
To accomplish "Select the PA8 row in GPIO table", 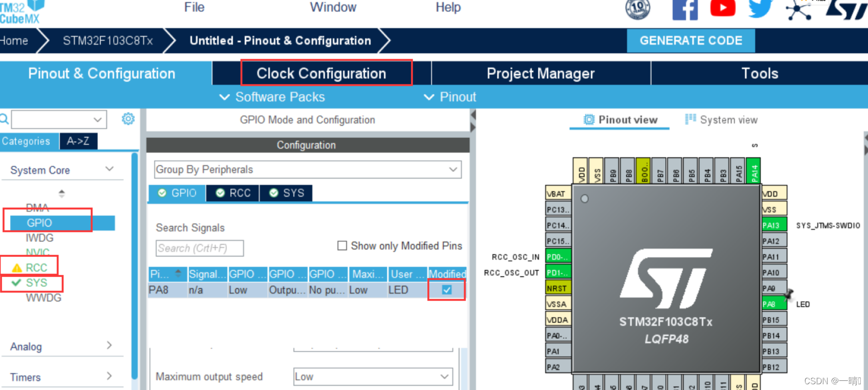I will pos(307,290).
